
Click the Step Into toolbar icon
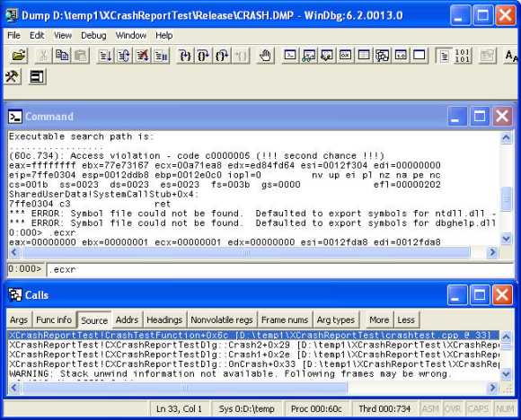coord(185,55)
